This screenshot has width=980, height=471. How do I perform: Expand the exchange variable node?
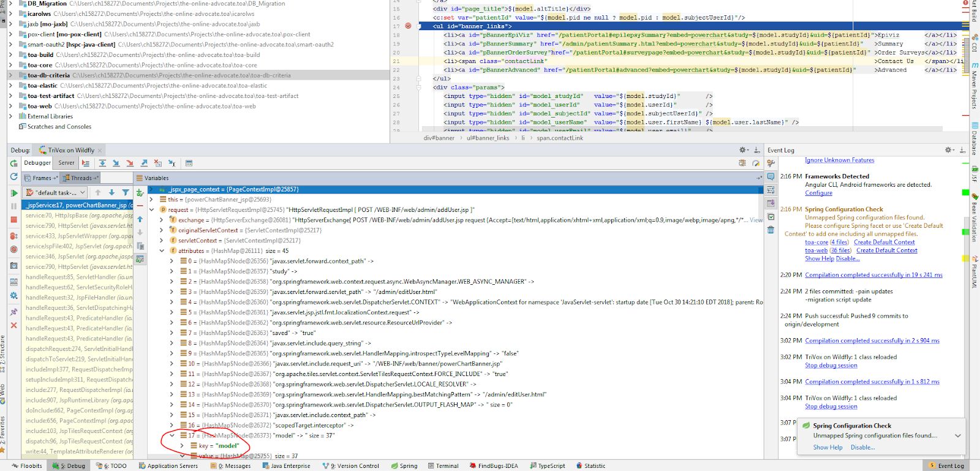pos(162,220)
